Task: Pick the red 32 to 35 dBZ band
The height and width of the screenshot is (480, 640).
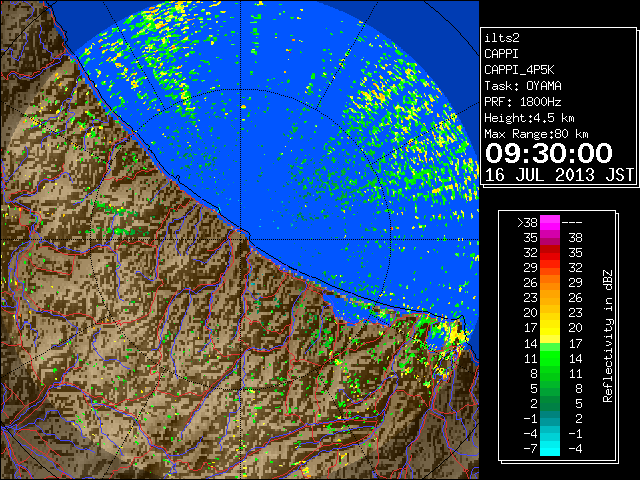Action: point(550,253)
